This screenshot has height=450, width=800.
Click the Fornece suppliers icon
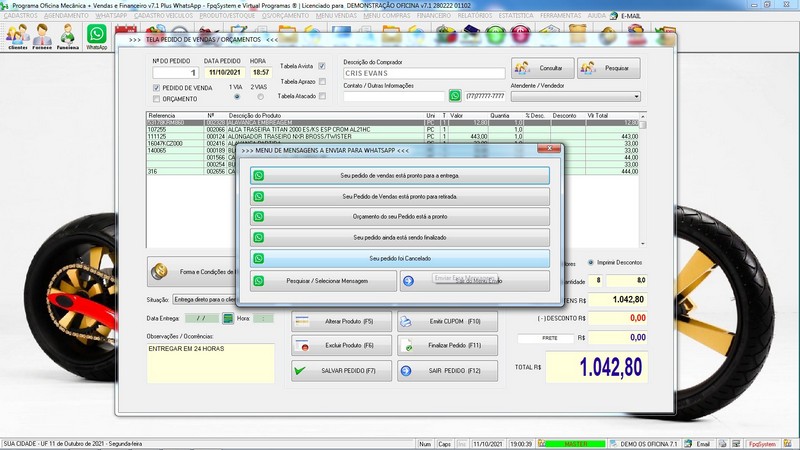click(x=42, y=37)
